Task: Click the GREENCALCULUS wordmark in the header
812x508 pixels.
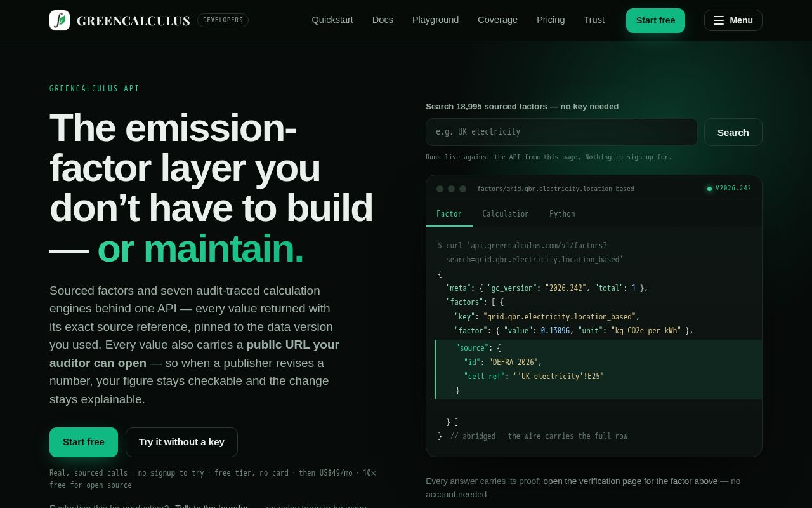Action: point(133,21)
